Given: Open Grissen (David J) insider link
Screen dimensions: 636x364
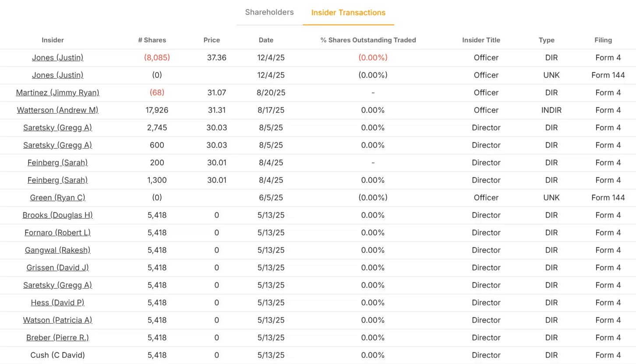Looking at the screenshot, I should pos(57,268).
